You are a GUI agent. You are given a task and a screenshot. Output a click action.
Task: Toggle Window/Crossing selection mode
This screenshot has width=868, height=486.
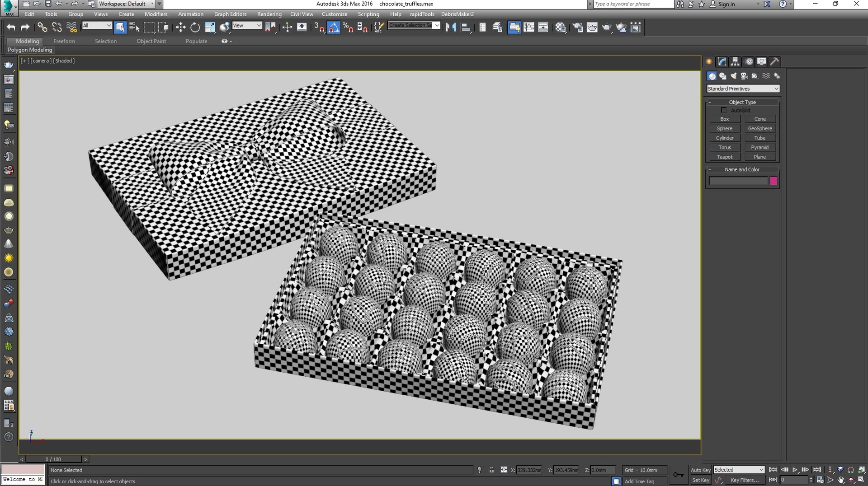(x=163, y=28)
